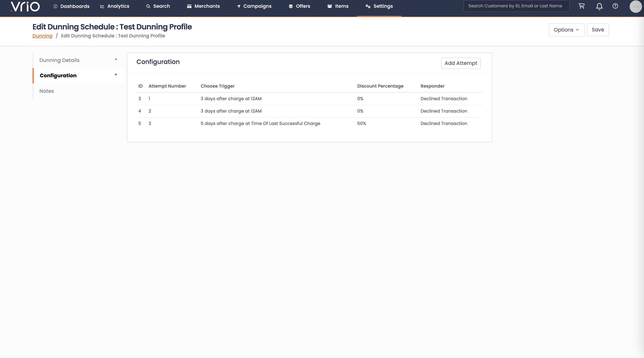This screenshot has width=644, height=358.
Task: Open the Merchants menu
Action: click(x=203, y=6)
